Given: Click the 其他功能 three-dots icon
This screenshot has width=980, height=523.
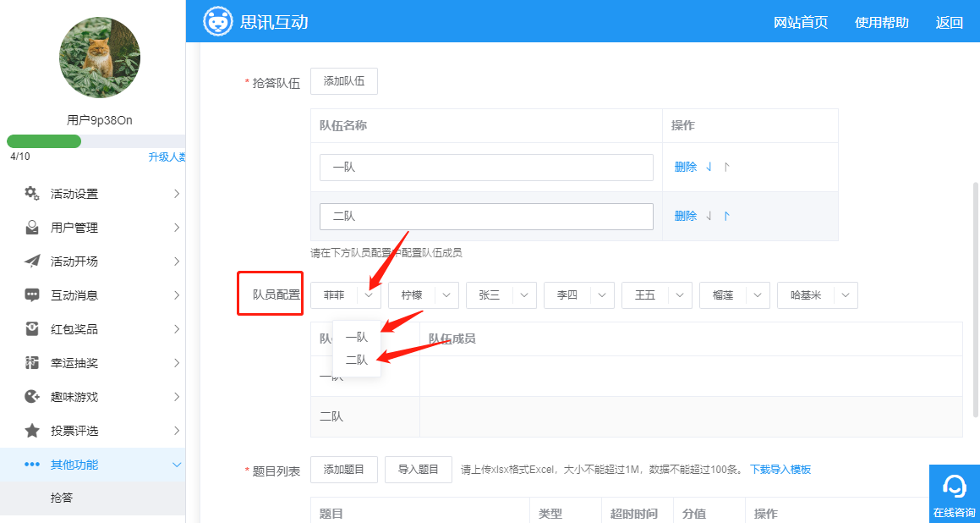Looking at the screenshot, I should click(x=32, y=465).
